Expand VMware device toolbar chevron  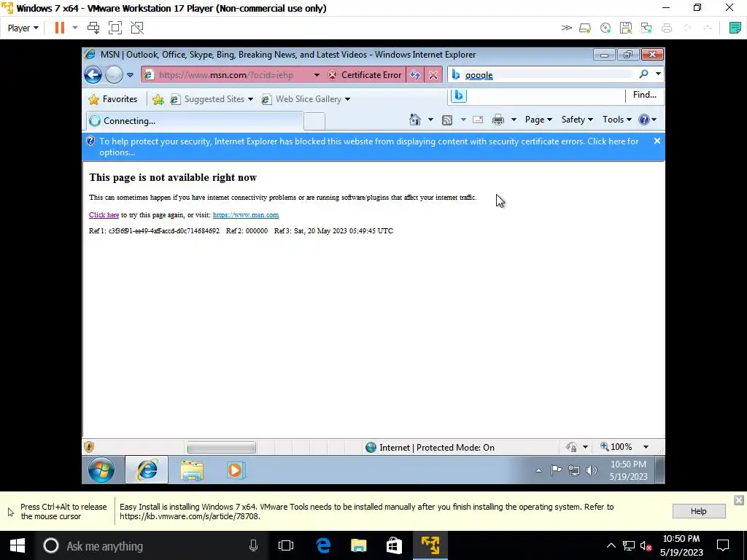[566, 28]
